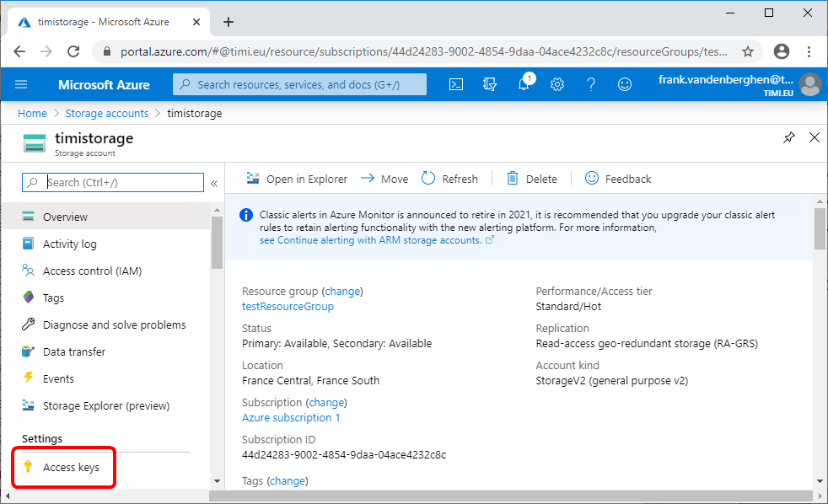Viewport: 828px width, 504px height.
Task: Click the left menu scrollbar thumb
Action: point(217,243)
